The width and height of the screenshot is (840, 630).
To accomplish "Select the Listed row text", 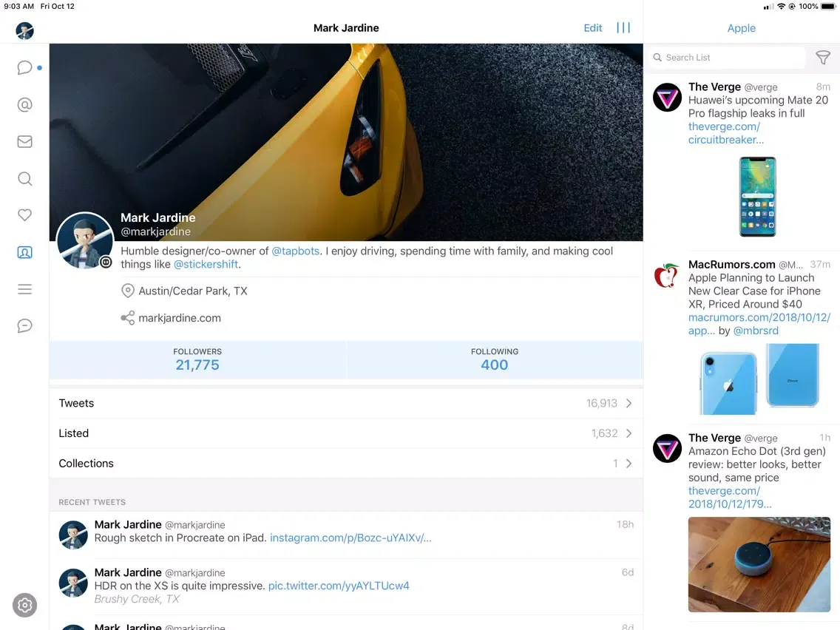I will click(x=73, y=433).
